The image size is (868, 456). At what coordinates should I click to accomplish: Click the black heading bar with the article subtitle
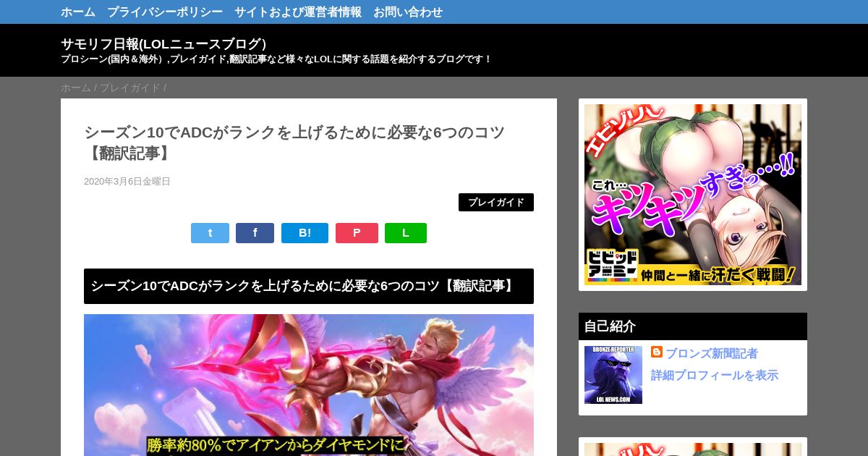[309, 286]
